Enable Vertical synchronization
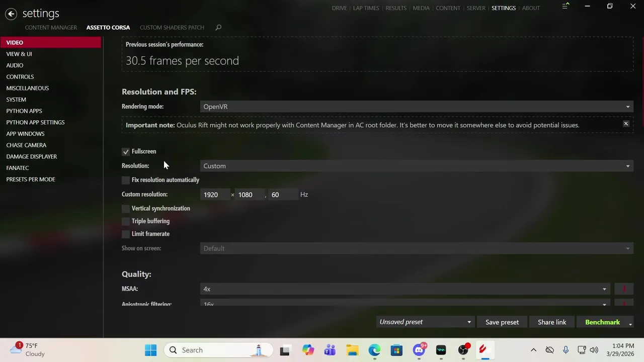This screenshot has width=644, height=362. click(126, 208)
